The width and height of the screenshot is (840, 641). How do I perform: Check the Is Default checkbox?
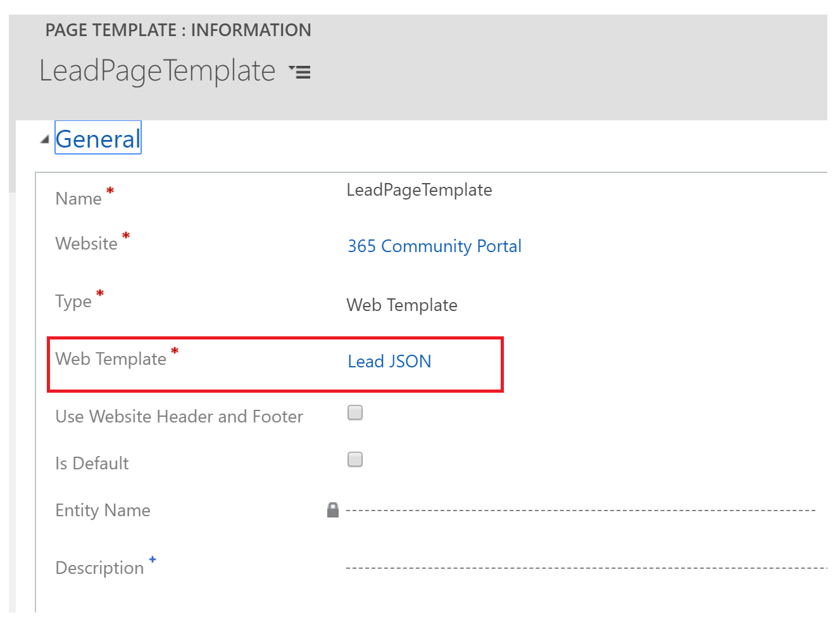(x=355, y=459)
